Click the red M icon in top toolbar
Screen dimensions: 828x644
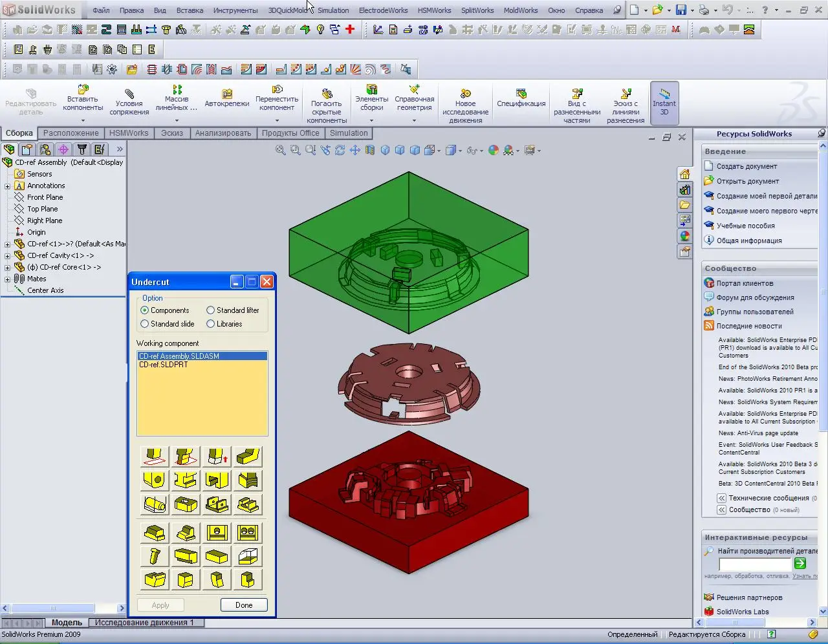point(676,29)
